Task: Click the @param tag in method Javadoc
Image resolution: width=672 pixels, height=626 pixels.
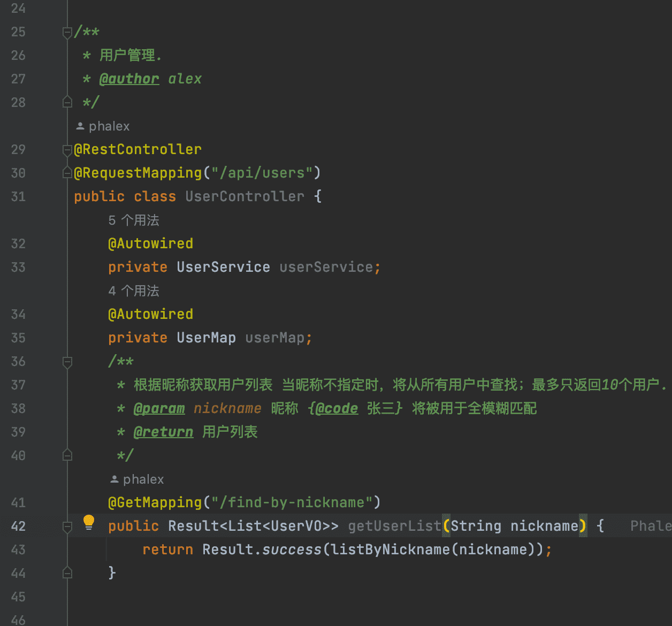Action: [x=159, y=409]
